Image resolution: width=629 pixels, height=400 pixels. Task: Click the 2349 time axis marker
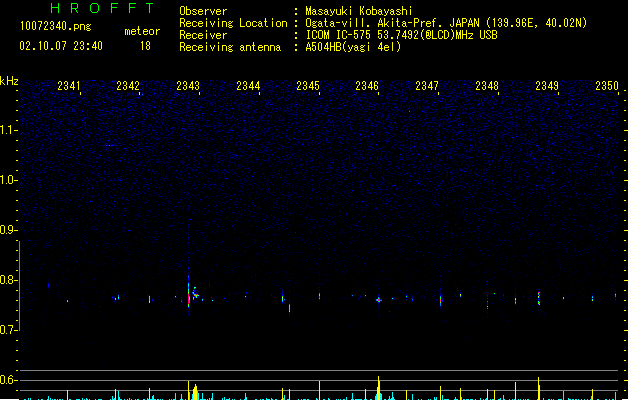pos(547,86)
